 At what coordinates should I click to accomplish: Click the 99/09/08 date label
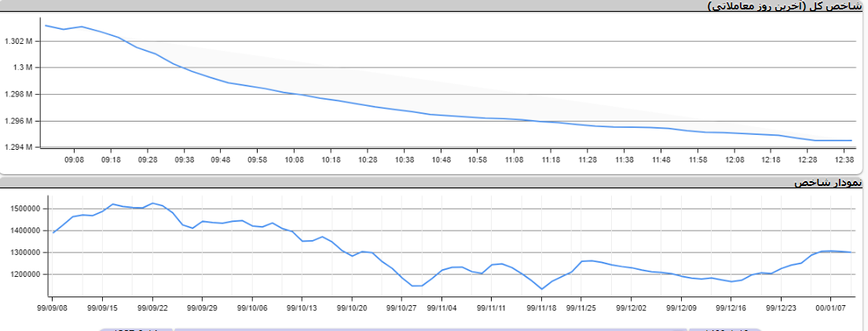tap(52, 308)
